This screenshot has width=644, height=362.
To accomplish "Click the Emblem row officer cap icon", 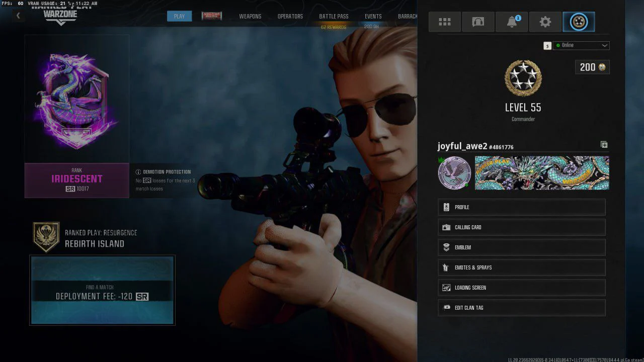I will (x=446, y=247).
